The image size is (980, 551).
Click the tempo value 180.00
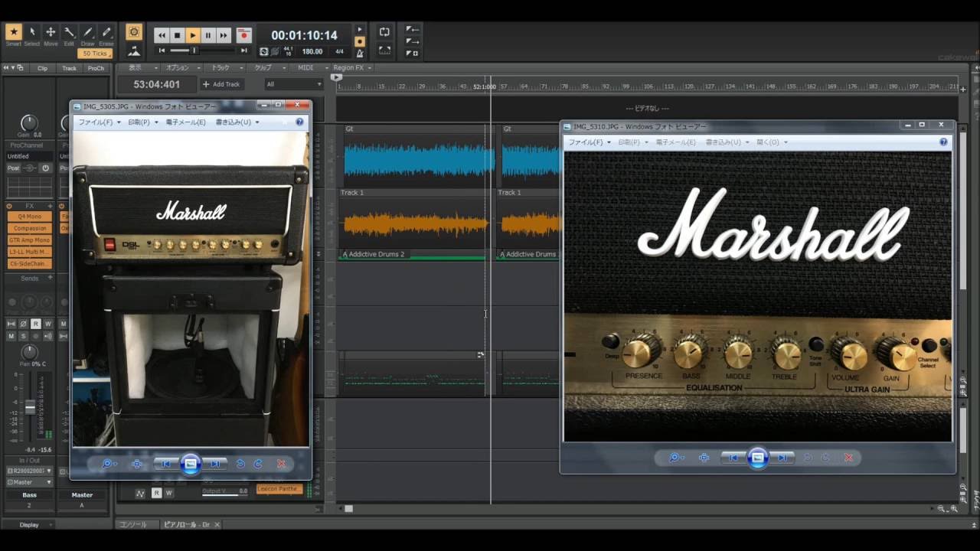[x=312, y=52]
